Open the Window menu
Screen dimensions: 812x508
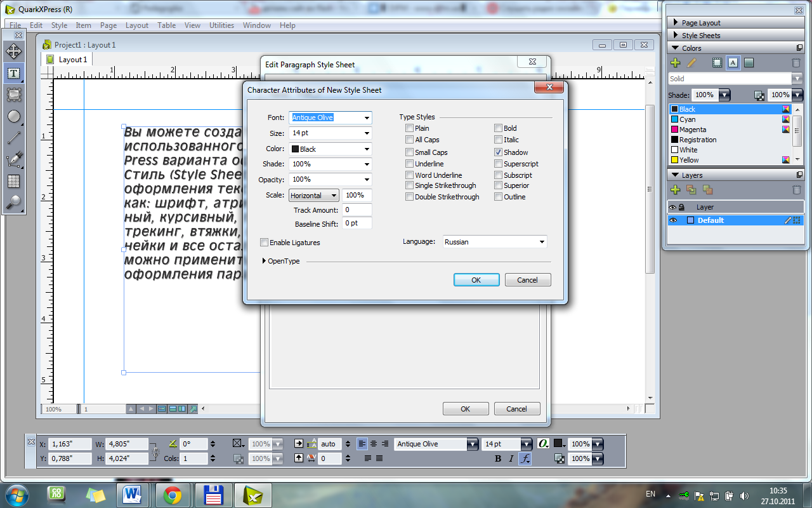(x=256, y=25)
